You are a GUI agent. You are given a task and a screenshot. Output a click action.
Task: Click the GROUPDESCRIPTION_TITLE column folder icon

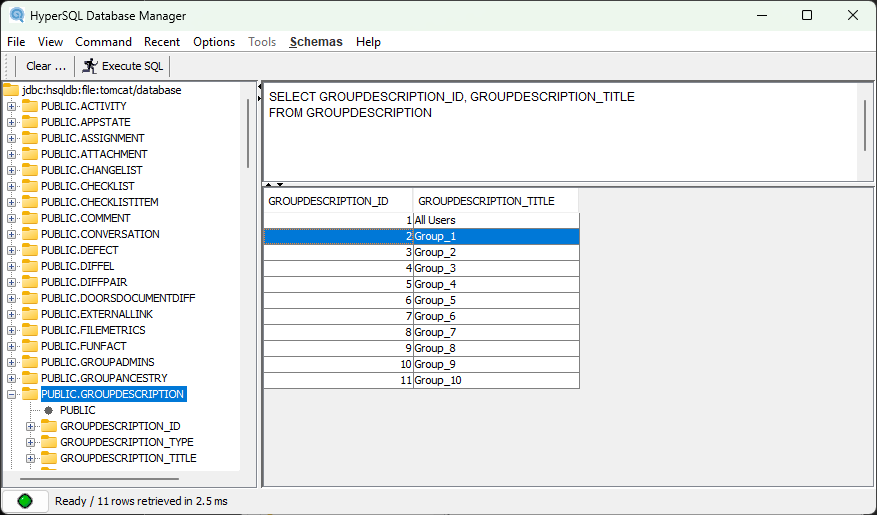[x=49, y=458]
